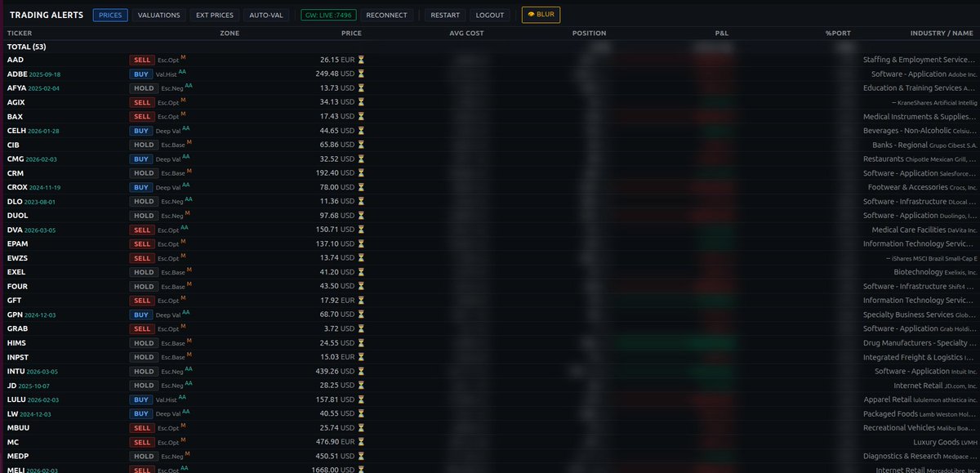This screenshot has height=473, width=980.
Task: Click the PRICE column header
Action: click(x=351, y=33)
